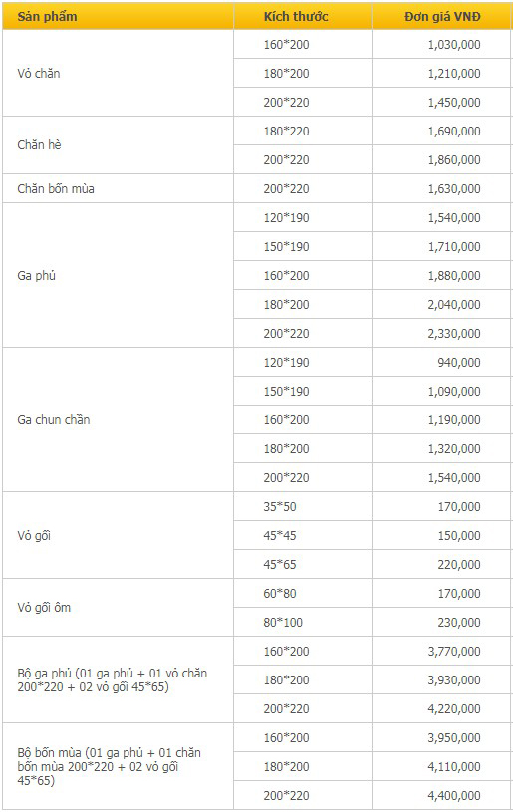Click the Kích thước column header

coord(303,16)
